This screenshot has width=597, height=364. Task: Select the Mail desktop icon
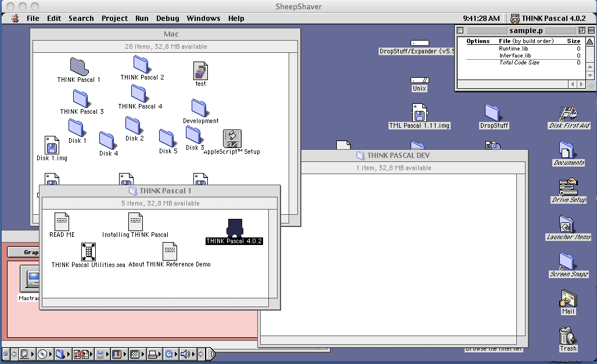click(x=569, y=298)
